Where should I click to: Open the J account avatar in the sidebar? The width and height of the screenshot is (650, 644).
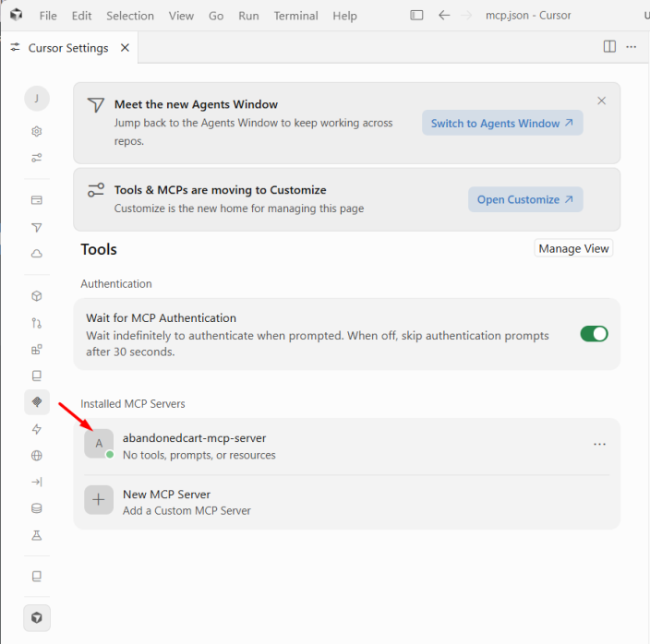[x=37, y=99]
